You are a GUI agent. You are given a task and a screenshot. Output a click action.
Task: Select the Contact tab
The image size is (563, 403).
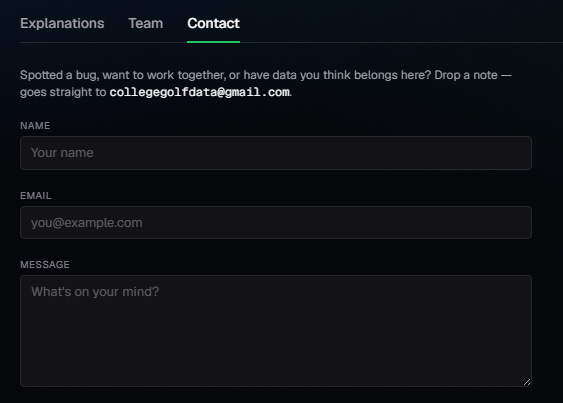pyautogui.click(x=213, y=23)
